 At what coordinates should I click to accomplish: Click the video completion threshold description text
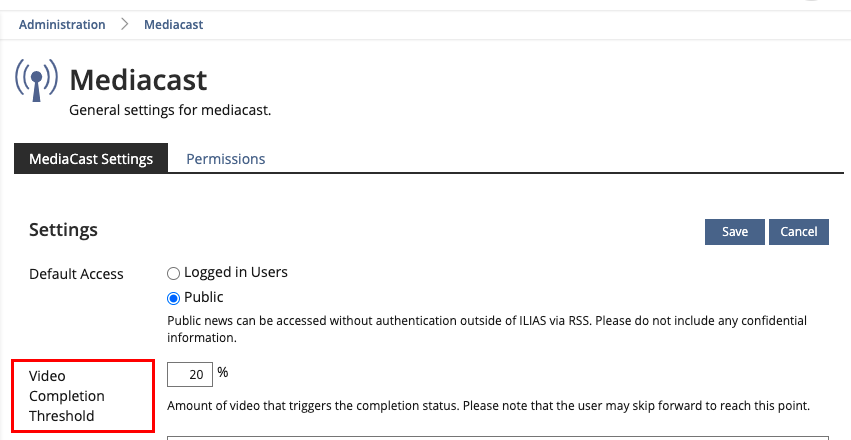pyautogui.click(x=486, y=406)
